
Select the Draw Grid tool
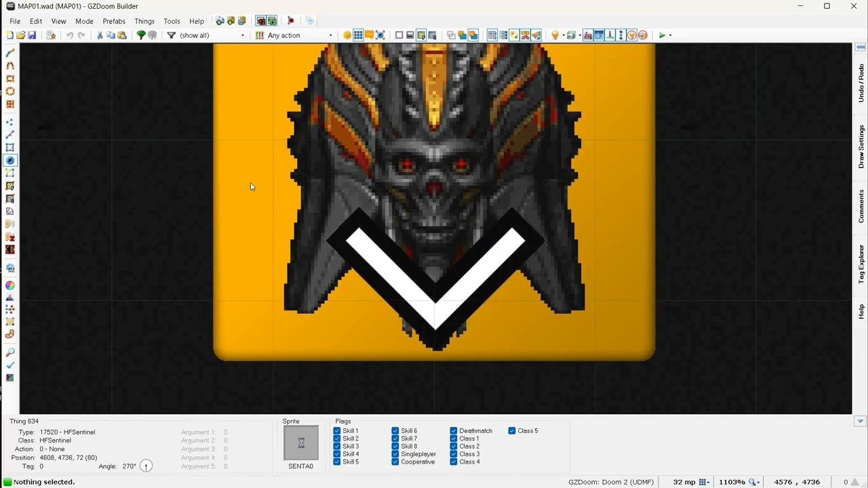coord(9,104)
